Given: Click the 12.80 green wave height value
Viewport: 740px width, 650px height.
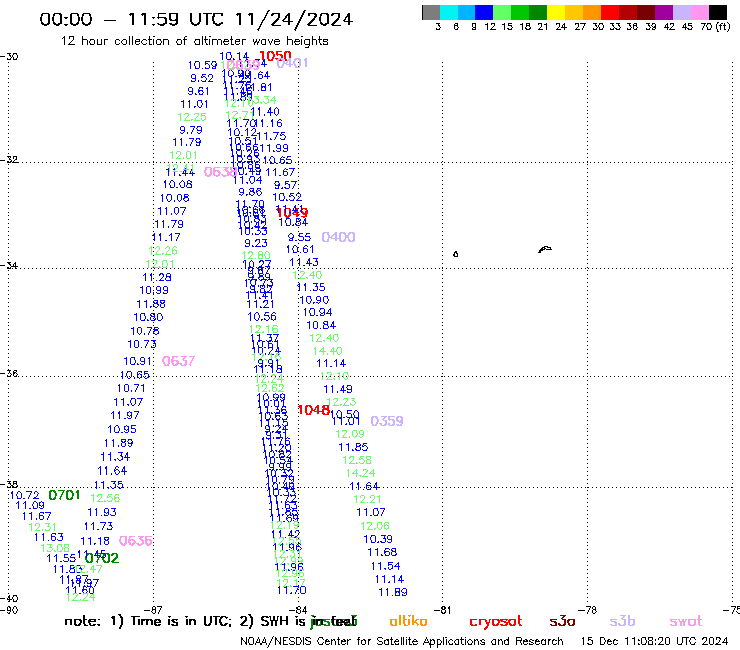Looking at the screenshot, I should 256,255.
